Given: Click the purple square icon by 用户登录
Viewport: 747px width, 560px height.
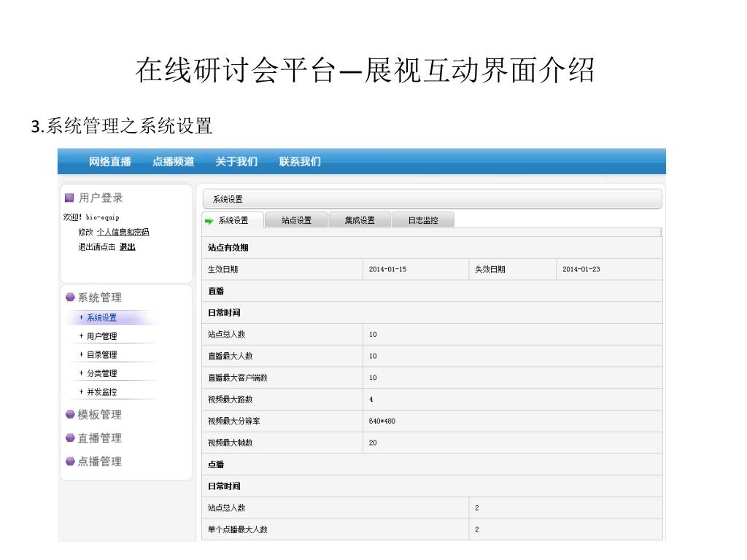Looking at the screenshot, I should pos(69,197).
